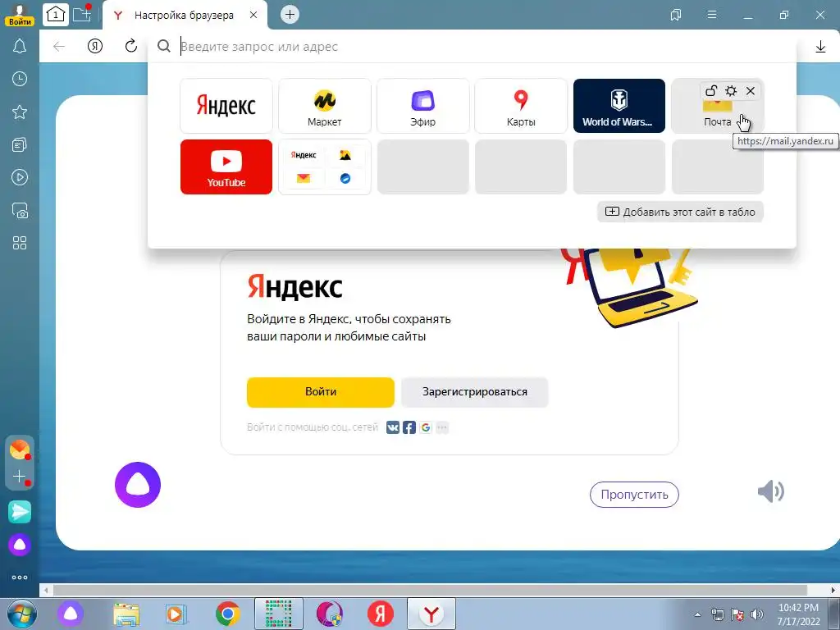The width and height of the screenshot is (840, 630).
Task: Open downloads arrow icon
Action: (x=820, y=47)
